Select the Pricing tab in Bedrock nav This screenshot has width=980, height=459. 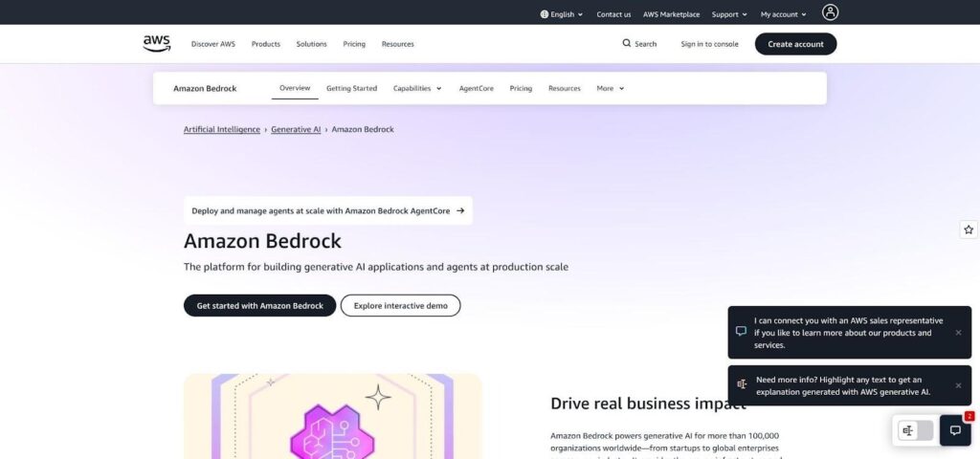521,88
